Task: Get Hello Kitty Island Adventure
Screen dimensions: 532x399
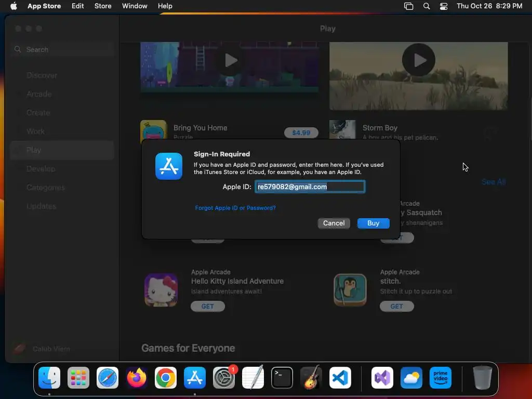Action: click(x=208, y=307)
